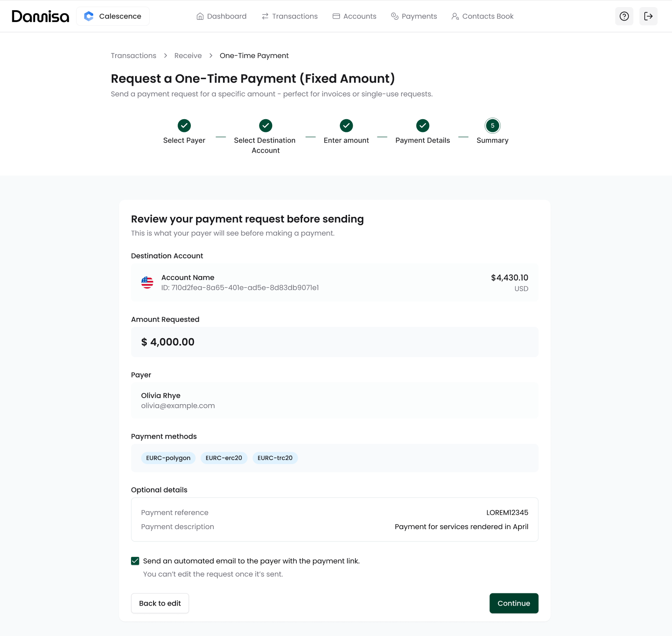Click the Calescence organization logo icon
Screen dimensions: 672x636
click(89, 16)
